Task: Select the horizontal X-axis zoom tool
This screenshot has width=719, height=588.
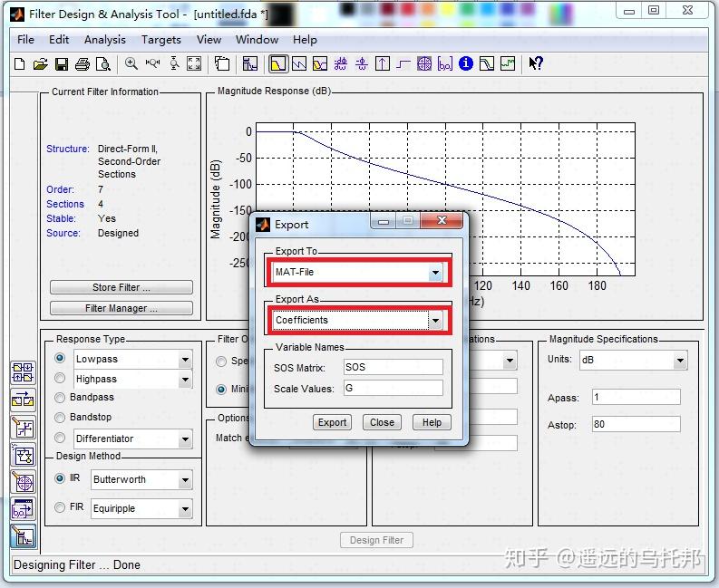Action: 152,63
